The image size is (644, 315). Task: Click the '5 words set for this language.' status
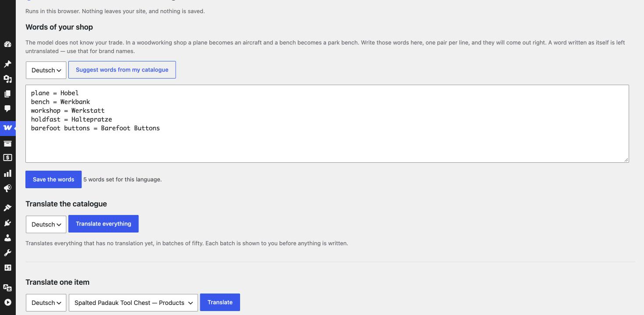pos(123,179)
